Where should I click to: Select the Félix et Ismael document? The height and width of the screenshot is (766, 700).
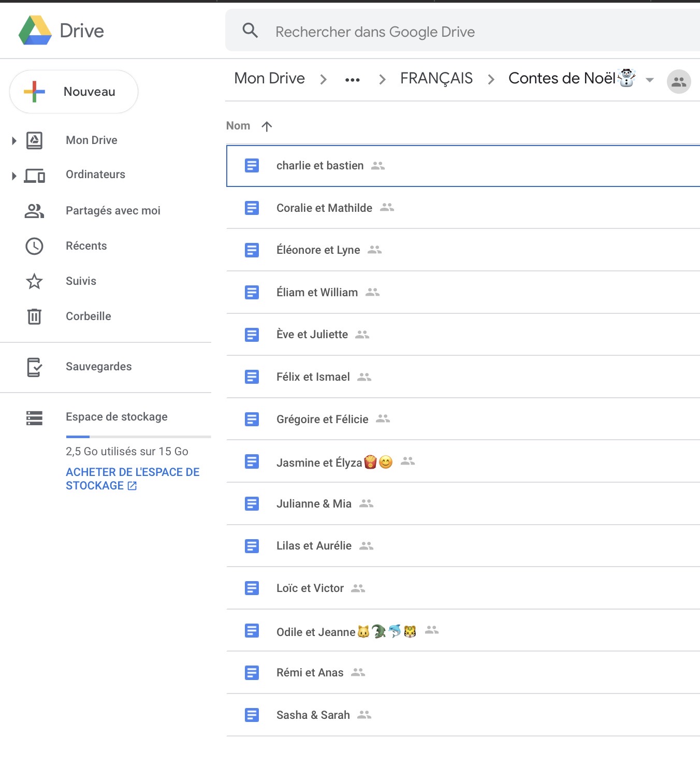pyautogui.click(x=463, y=377)
